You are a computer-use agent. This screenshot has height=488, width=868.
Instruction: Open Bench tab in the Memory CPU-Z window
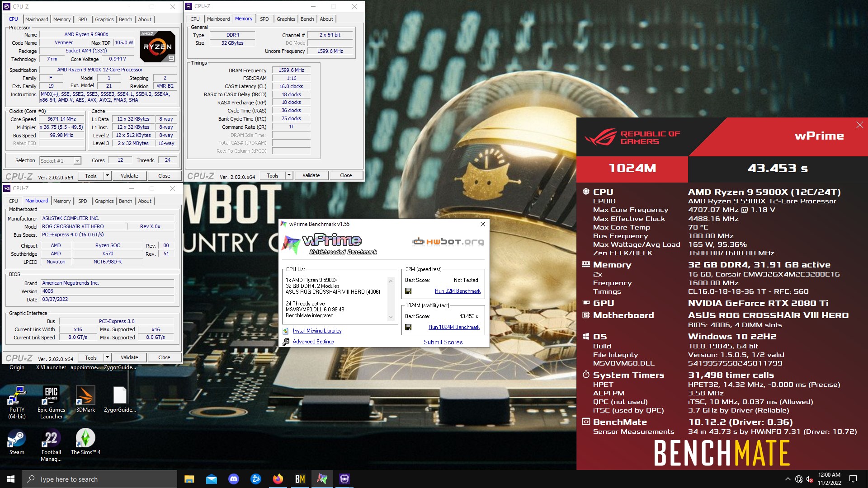pyautogui.click(x=307, y=19)
